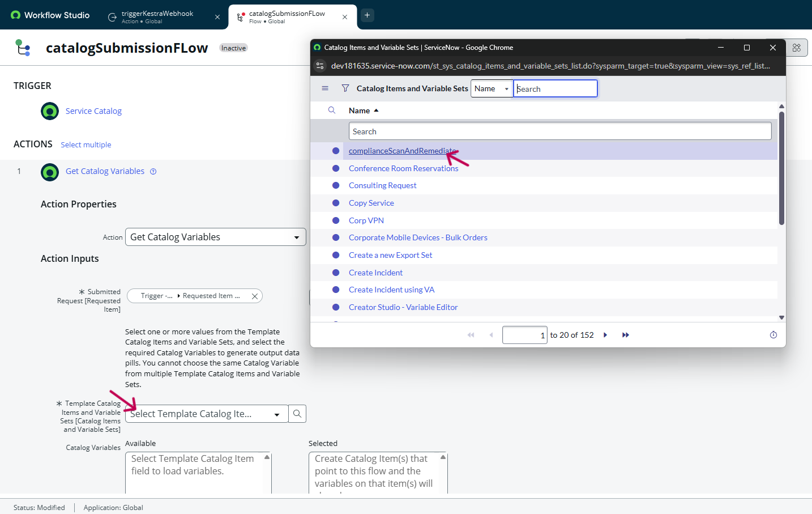Click the filter funnel icon in popup
812x514 pixels.
point(345,88)
